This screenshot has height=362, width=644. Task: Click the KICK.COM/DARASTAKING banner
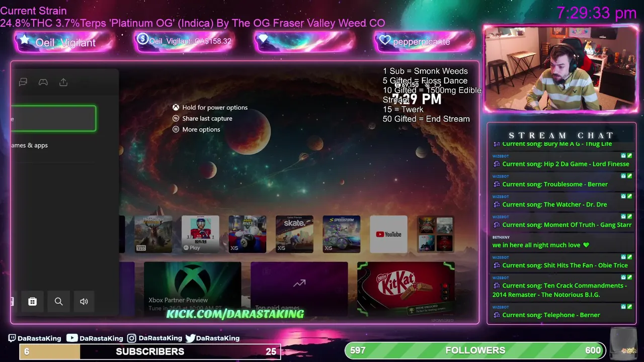tap(235, 314)
